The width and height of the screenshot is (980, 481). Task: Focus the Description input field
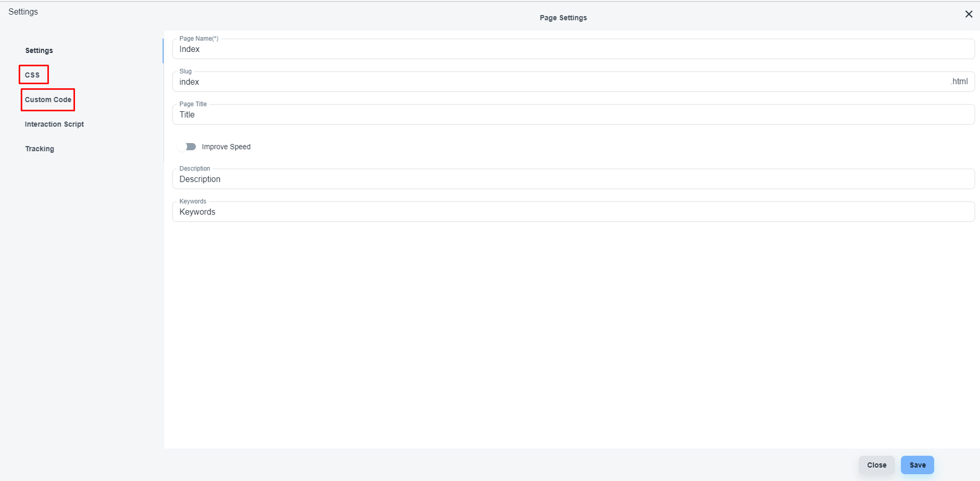coord(572,180)
